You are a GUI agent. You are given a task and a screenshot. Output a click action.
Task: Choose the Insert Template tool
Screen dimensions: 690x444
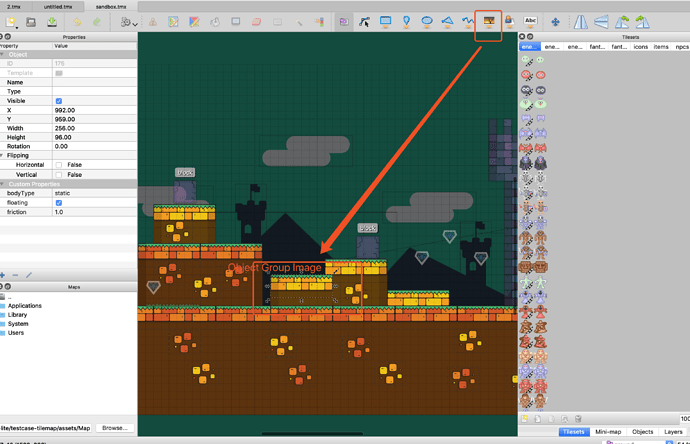509,22
